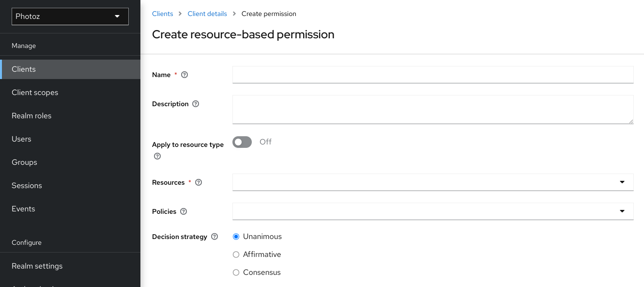This screenshot has width=644, height=287.
Task: Follow the Client details breadcrumb link
Action: 207,14
